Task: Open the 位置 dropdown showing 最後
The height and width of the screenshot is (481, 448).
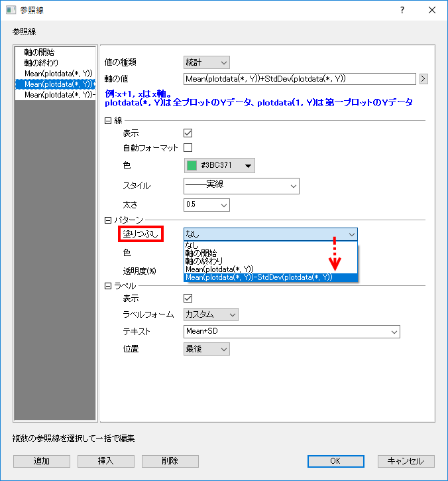Action: click(x=207, y=349)
